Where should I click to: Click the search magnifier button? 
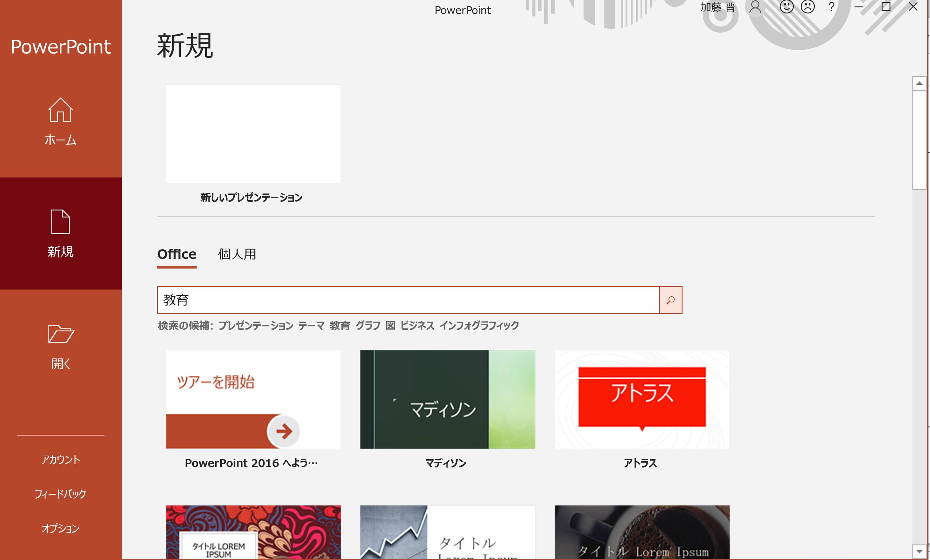[671, 300]
